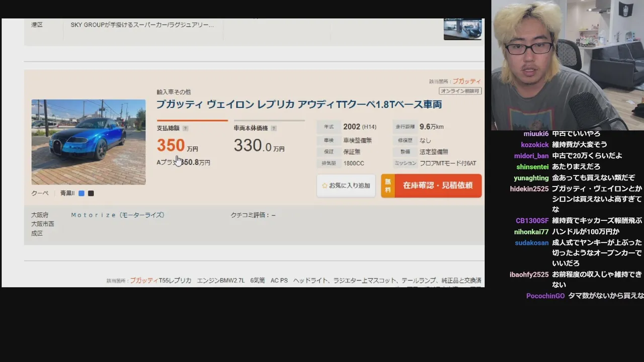The image size is (644, 362).
Task: Click chat username shinsentei
Action: 533,167
